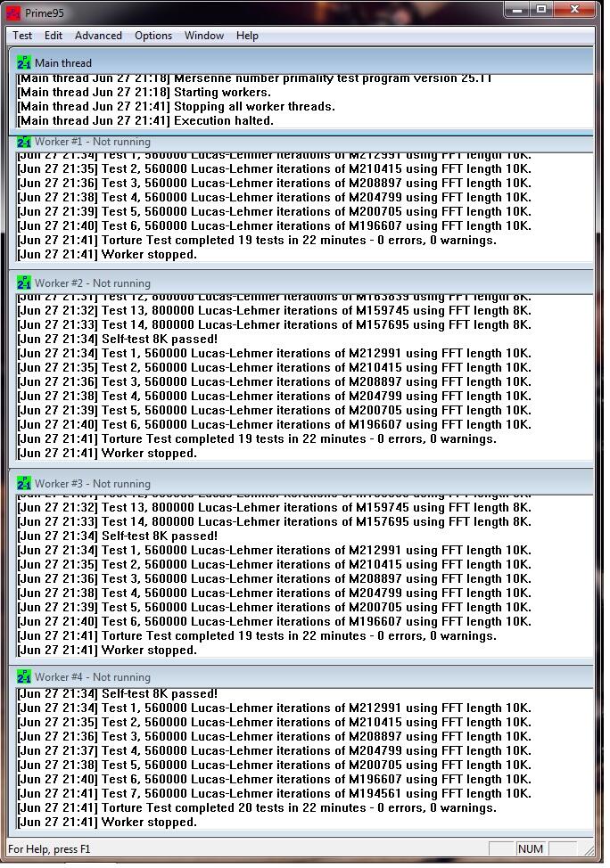Maximize the Prime95 window

(x=541, y=10)
